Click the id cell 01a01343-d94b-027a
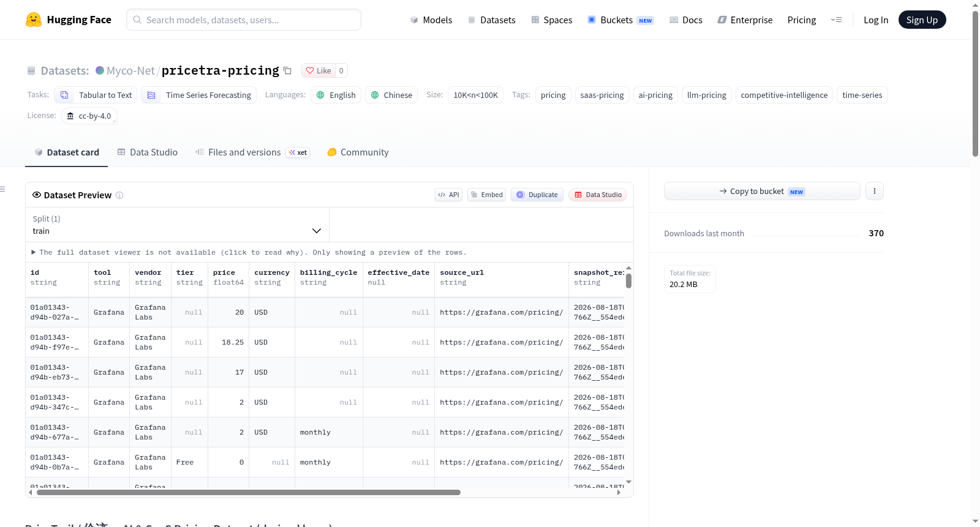Viewport: 980px width, 527px height. [x=57, y=312]
